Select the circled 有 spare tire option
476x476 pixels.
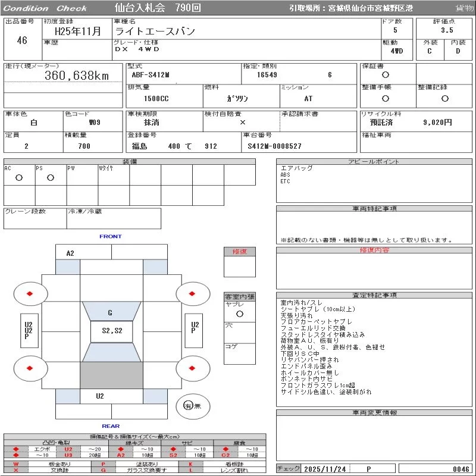click(x=187, y=406)
